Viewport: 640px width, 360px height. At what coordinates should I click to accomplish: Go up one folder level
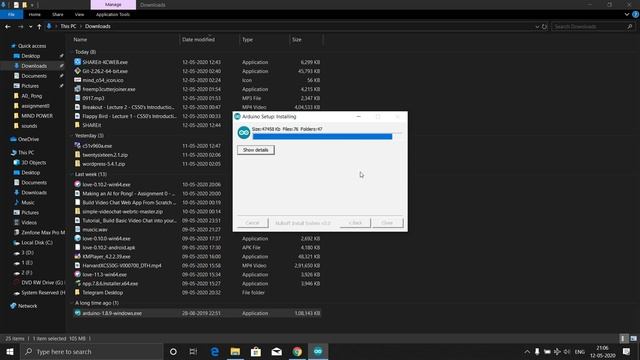39,27
